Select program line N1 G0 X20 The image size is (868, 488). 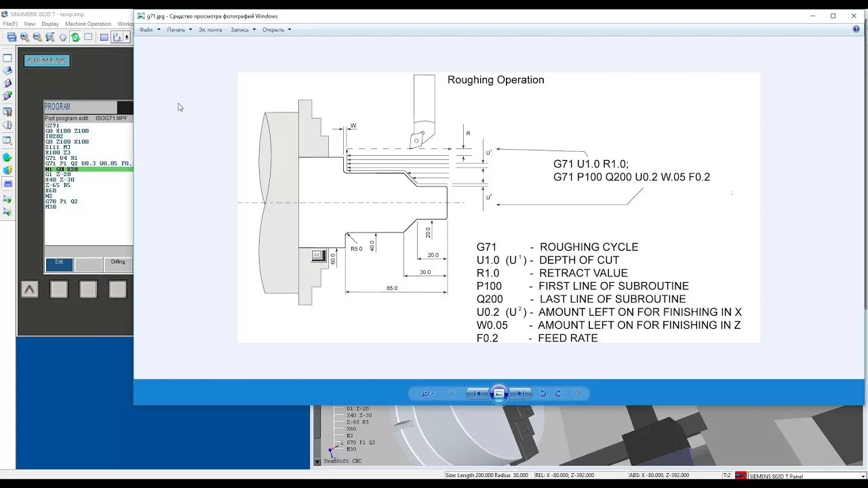pyautogui.click(x=89, y=169)
